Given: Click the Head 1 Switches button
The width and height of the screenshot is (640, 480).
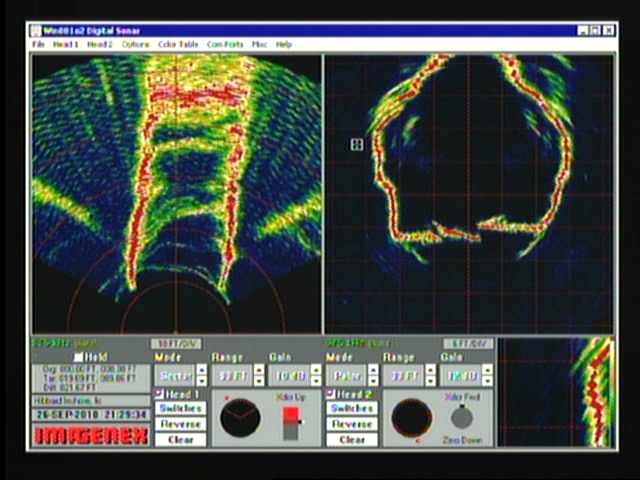Looking at the screenshot, I should point(180,408).
